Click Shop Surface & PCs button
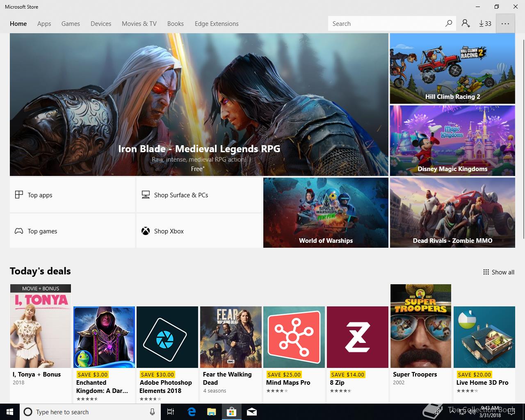Viewport: 525px width, 420px height. [199, 195]
